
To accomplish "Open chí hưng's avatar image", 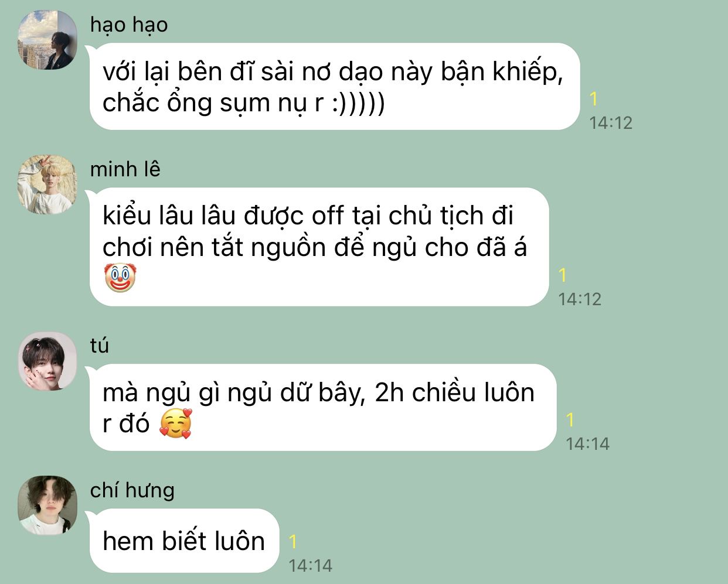I will pyautogui.click(x=47, y=506).
